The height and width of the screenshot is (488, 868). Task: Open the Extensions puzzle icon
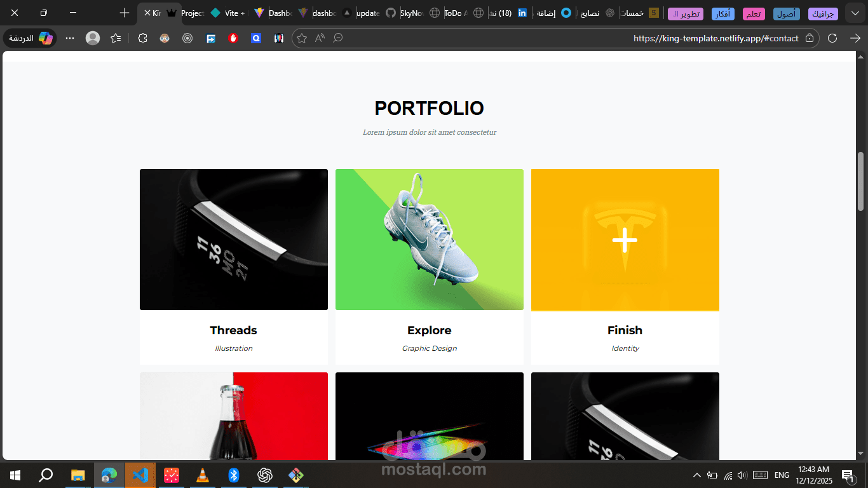[142, 38]
